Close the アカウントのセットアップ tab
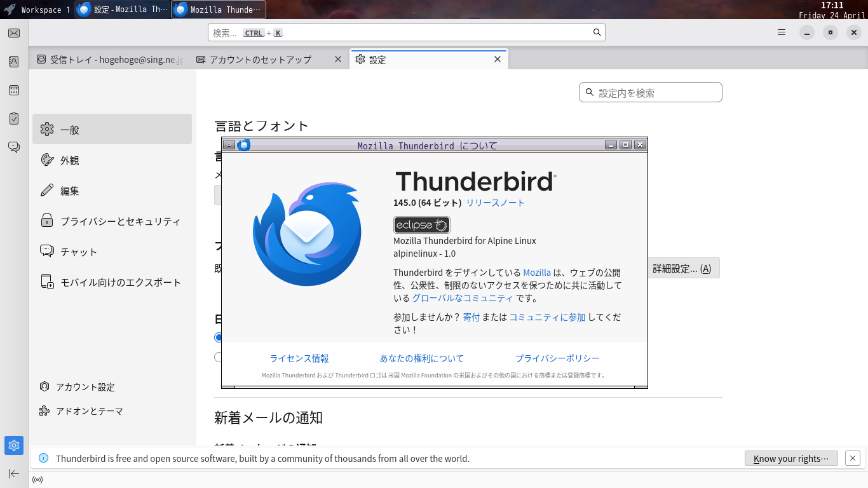The width and height of the screenshot is (868, 488). tap(338, 59)
